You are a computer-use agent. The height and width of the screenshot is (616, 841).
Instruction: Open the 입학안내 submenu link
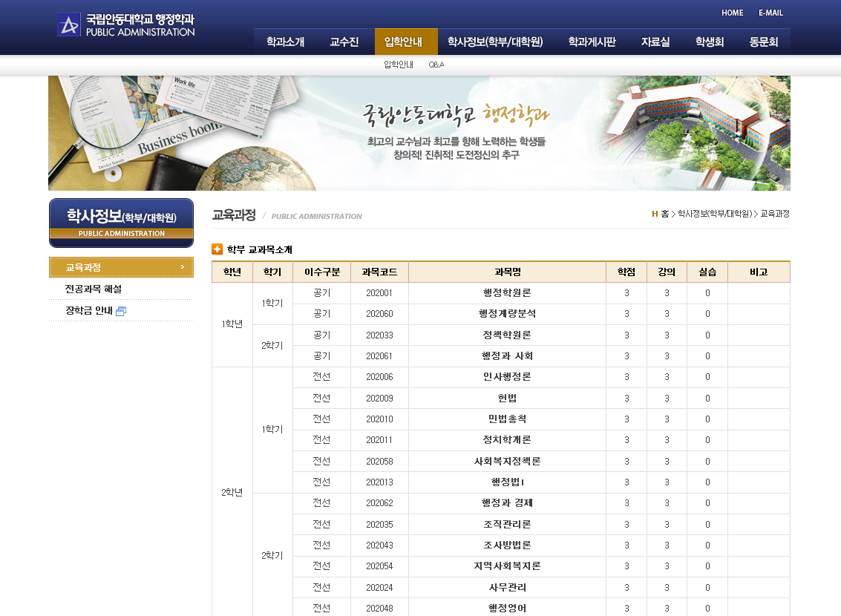tap(399, 65)
